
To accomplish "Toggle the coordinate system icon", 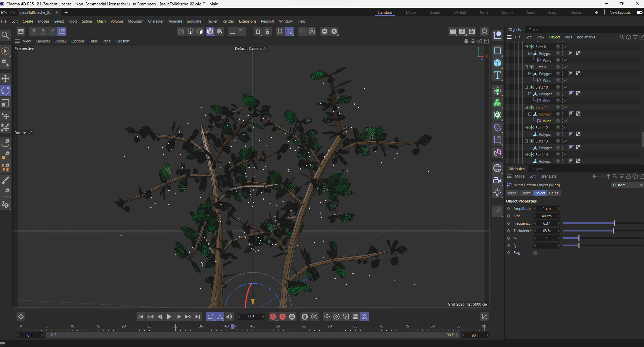I will 62,31.
